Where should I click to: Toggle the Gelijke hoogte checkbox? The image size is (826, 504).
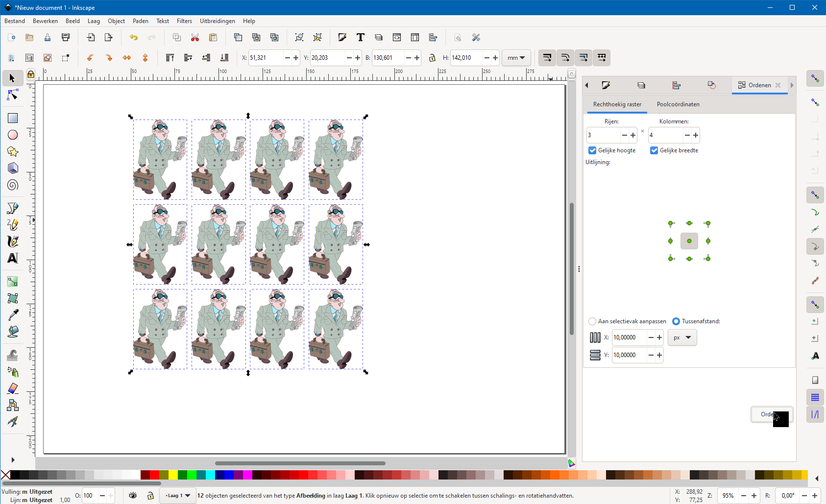[592, 150]
